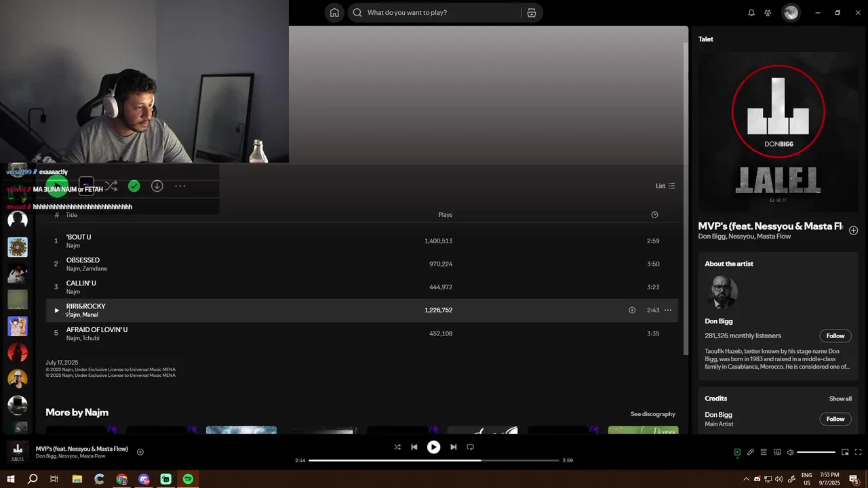Open the notifications bell
868x488 pixels.
coord(751,12)
